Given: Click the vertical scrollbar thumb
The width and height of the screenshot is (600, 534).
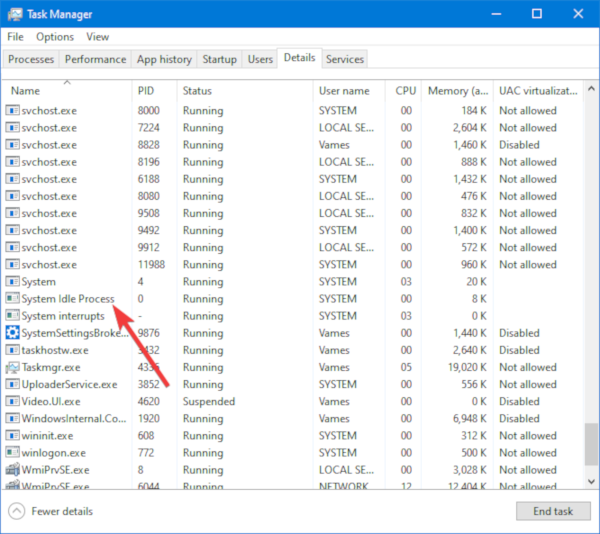Looking at the screenshot, I should pyautogui.click(x=591, y=444).
